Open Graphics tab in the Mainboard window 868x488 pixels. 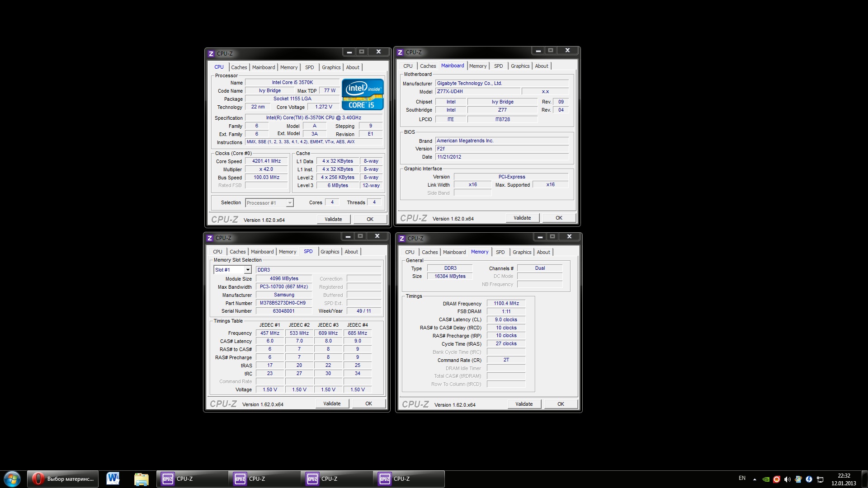pos(520,66)
